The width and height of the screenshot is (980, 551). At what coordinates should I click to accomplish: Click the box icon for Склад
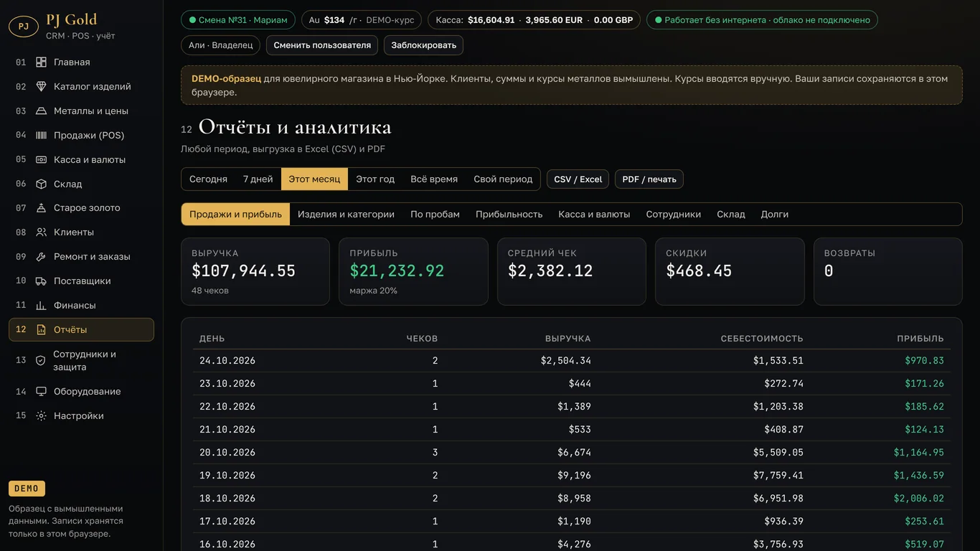(41, 184)
